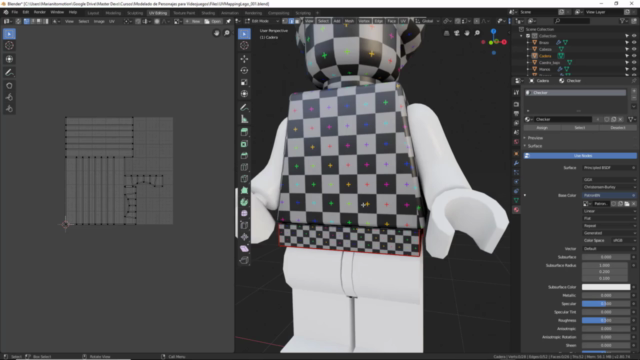Select the 3D viewport Rotate tool
Image resolution: width=640 pixels, height=360 pixels.
point(244,71)
